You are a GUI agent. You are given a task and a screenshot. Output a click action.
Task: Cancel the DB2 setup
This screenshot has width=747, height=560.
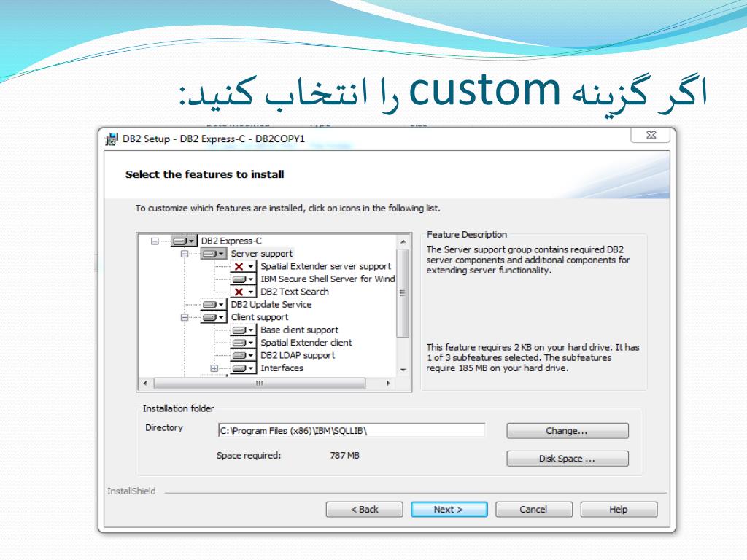point(533,510)
